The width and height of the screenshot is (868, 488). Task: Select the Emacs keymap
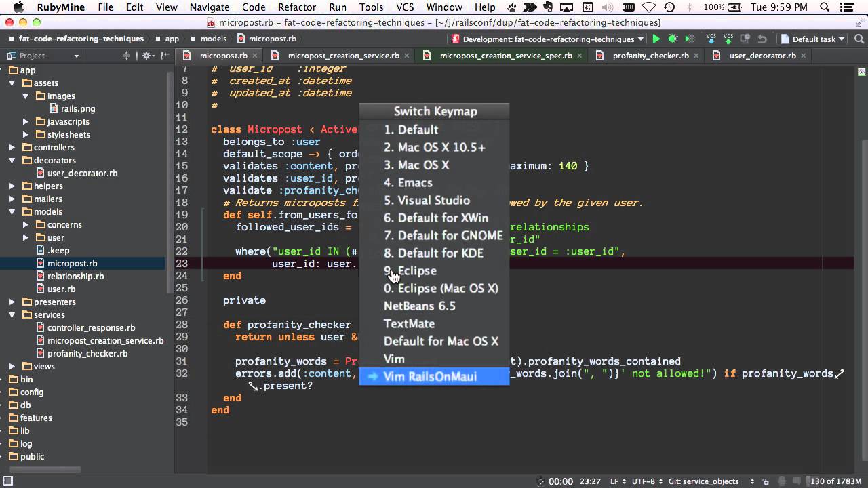pos(434,182)
